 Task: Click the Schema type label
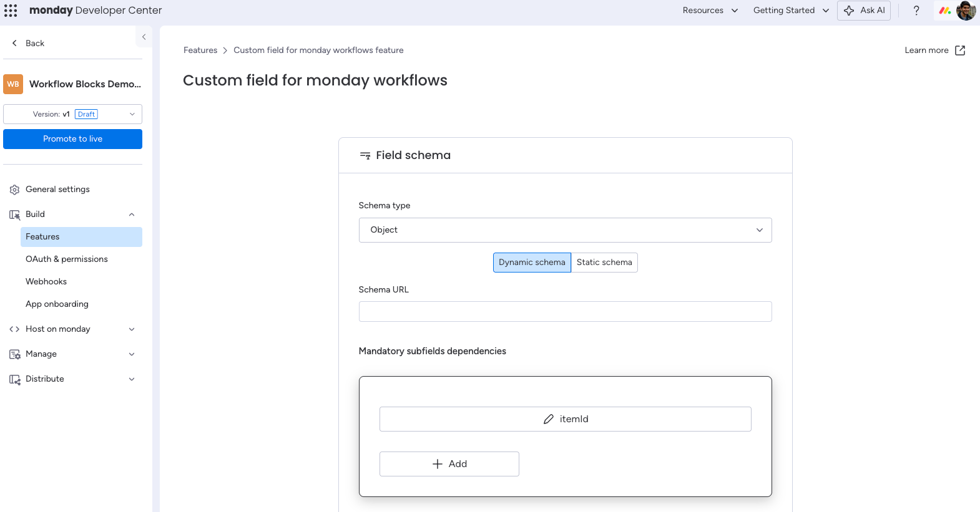coord(385,206)
